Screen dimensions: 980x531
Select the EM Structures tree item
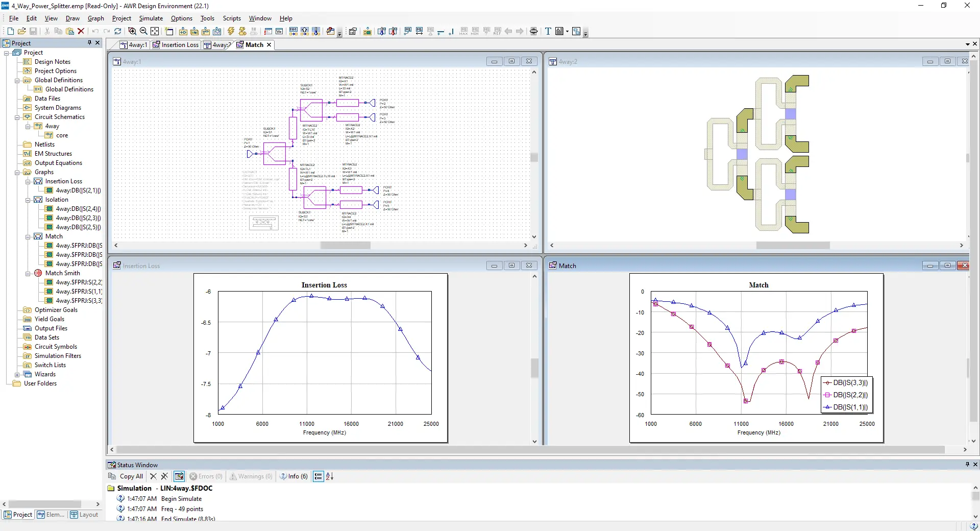tap(53, 154)
